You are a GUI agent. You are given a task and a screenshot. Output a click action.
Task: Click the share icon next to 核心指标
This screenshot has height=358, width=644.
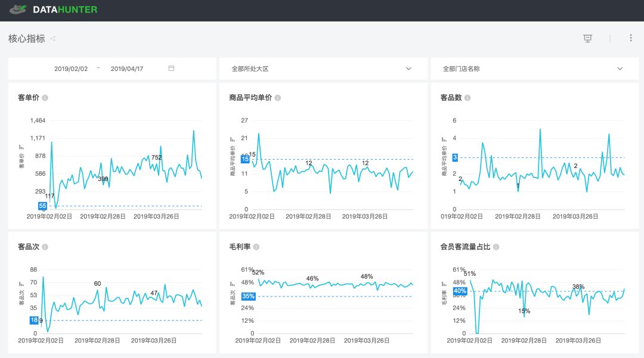click(53, 39)
